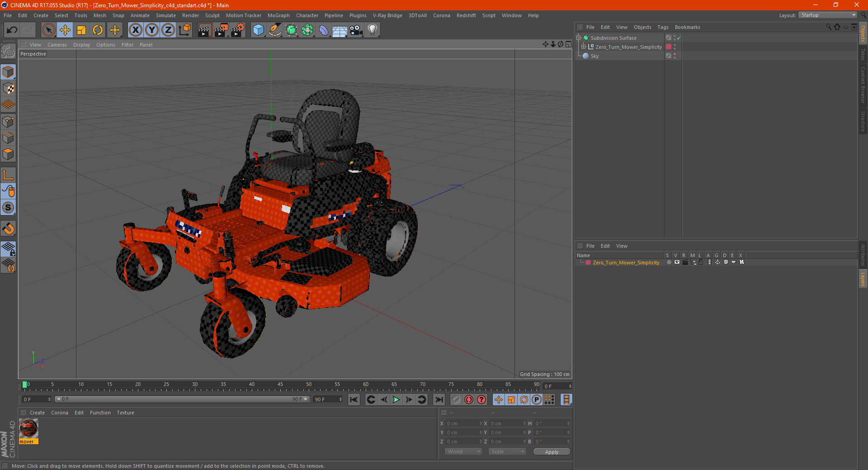Switch to Edges mode
The height and width of the screenshot is (470, 868).
pos(8,138)
